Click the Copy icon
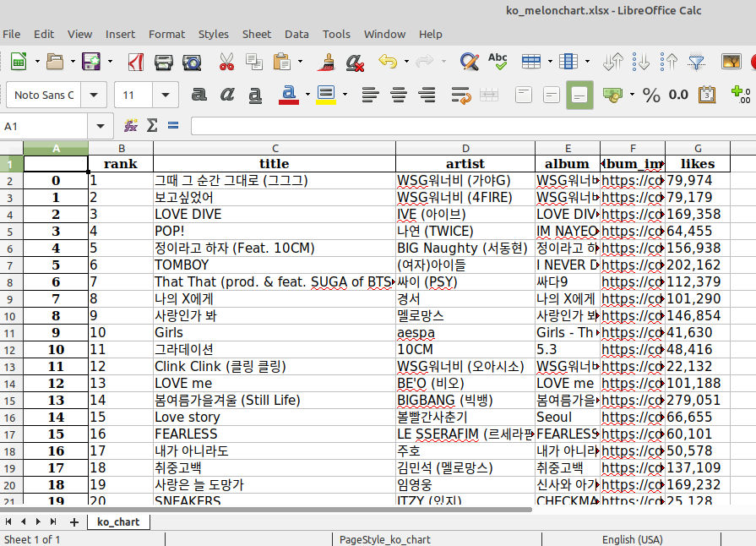This screenshot has width=756, height=546. tap(254, 62)
